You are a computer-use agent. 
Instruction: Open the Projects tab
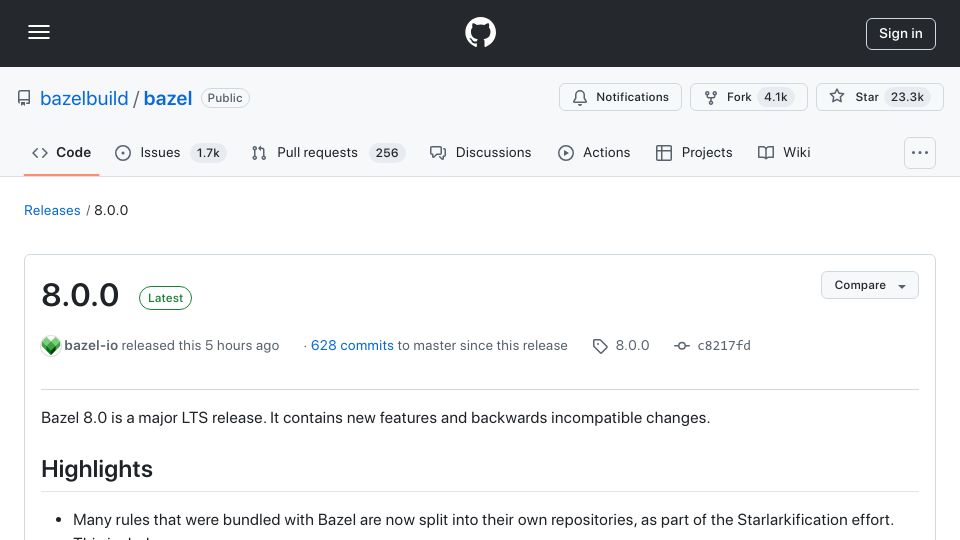694,152
